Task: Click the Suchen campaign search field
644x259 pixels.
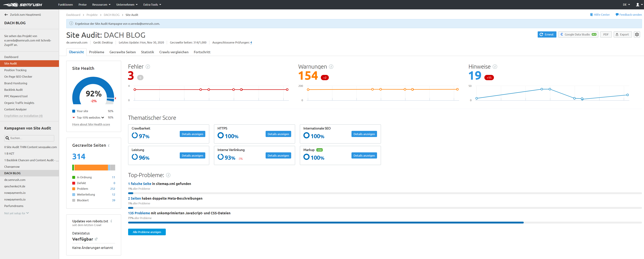Action: pyautogui.click(x=29, y=138)
